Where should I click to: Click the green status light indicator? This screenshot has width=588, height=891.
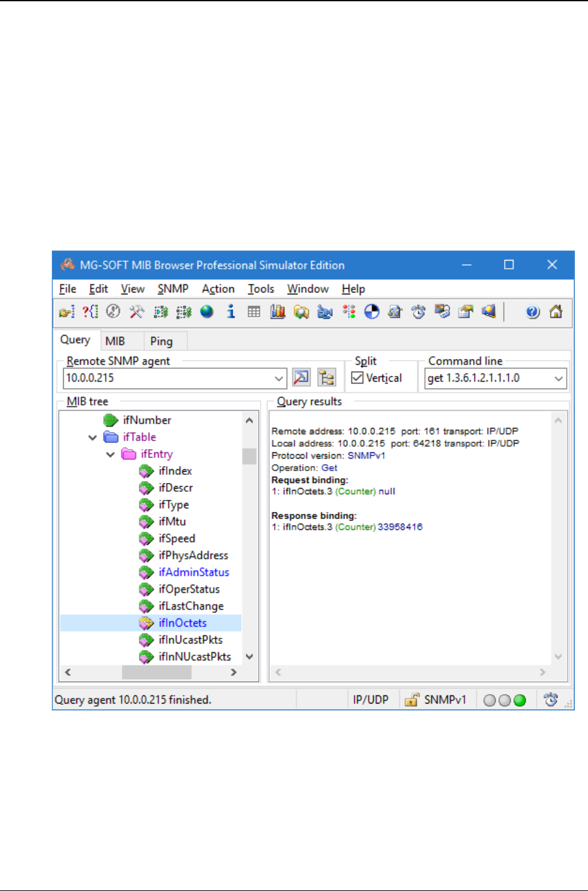(x=520, y=700)
